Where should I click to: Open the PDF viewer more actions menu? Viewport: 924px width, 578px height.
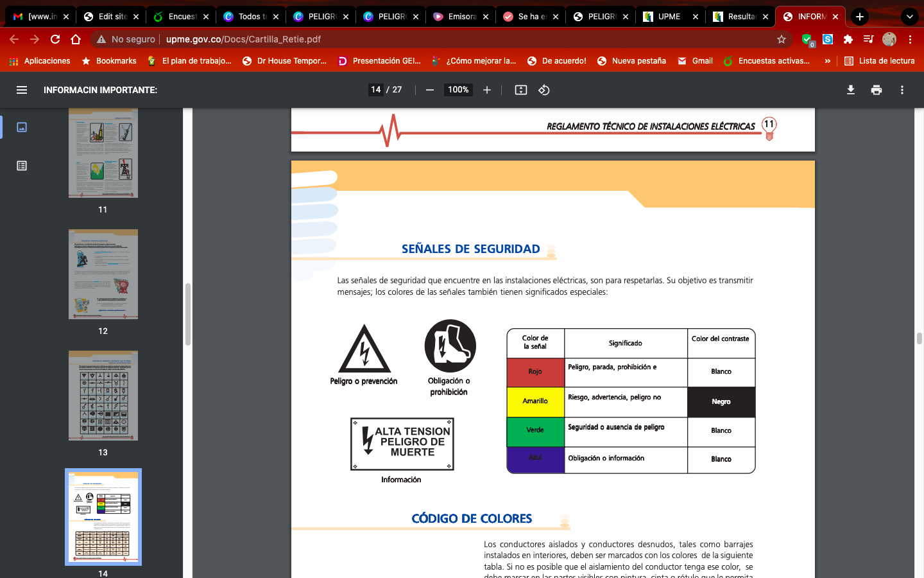point(902,90)
